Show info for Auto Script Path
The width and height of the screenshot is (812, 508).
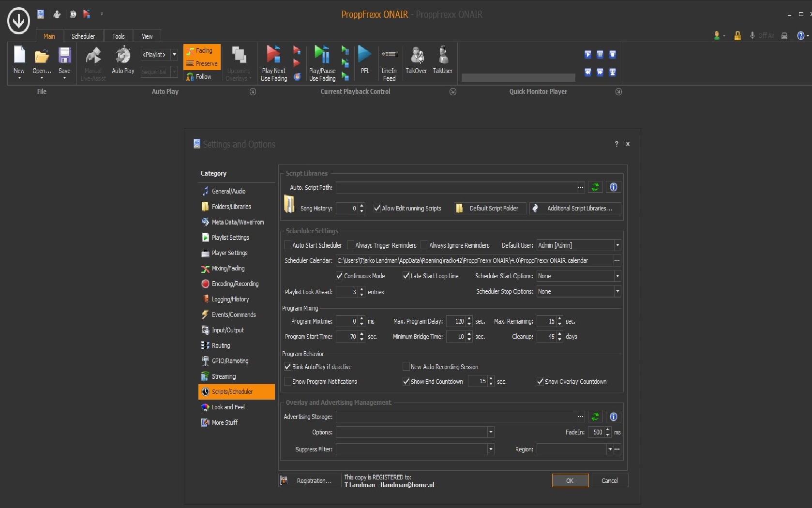[613, 187]
